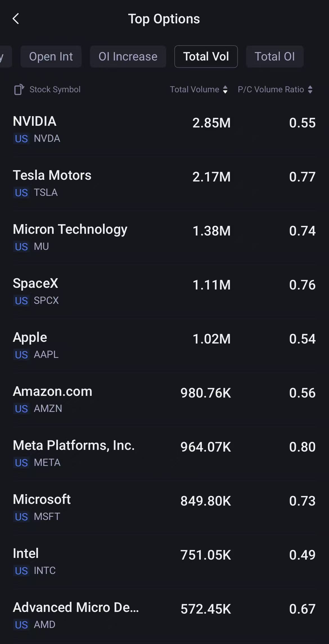Open the Apple AAPL entry
329x644 pixels.
click(x=164, y=346)
